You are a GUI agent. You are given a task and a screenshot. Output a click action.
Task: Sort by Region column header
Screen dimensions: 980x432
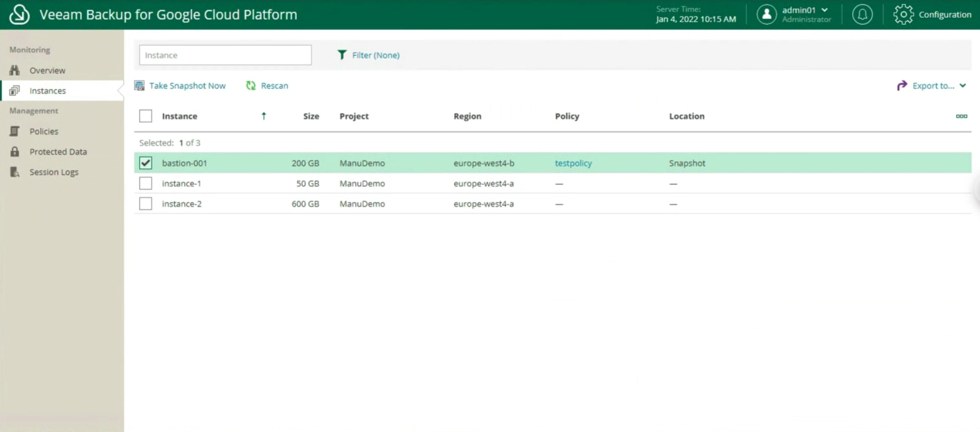tap(468, 116)
